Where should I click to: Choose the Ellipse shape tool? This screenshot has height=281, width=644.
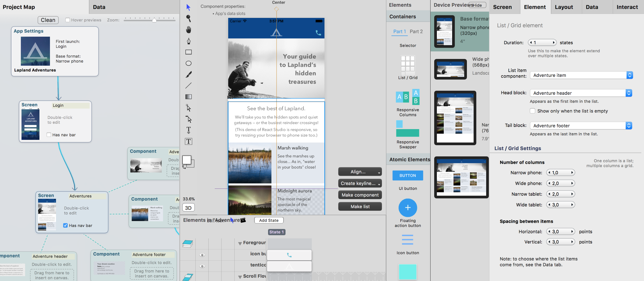click(189, 63)
